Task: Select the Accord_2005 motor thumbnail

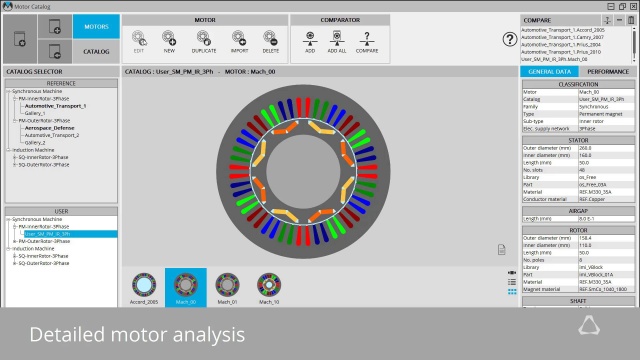Action: pyautogui.click(x=144, y=288)
